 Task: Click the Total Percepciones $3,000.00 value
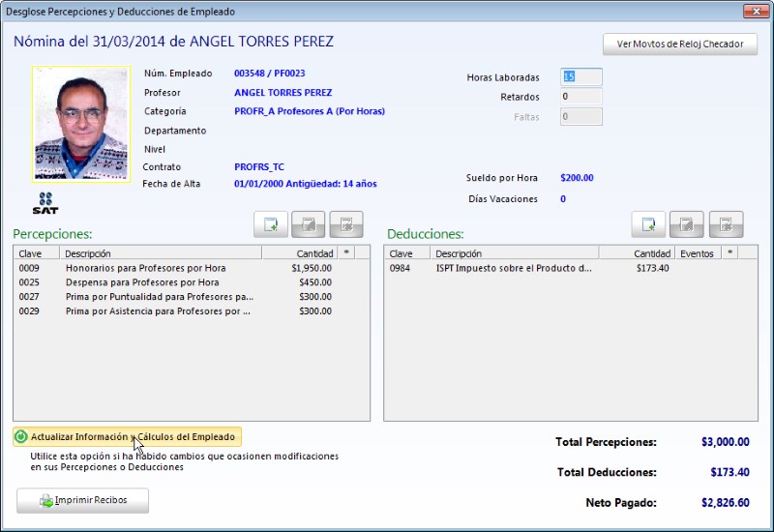725,442
